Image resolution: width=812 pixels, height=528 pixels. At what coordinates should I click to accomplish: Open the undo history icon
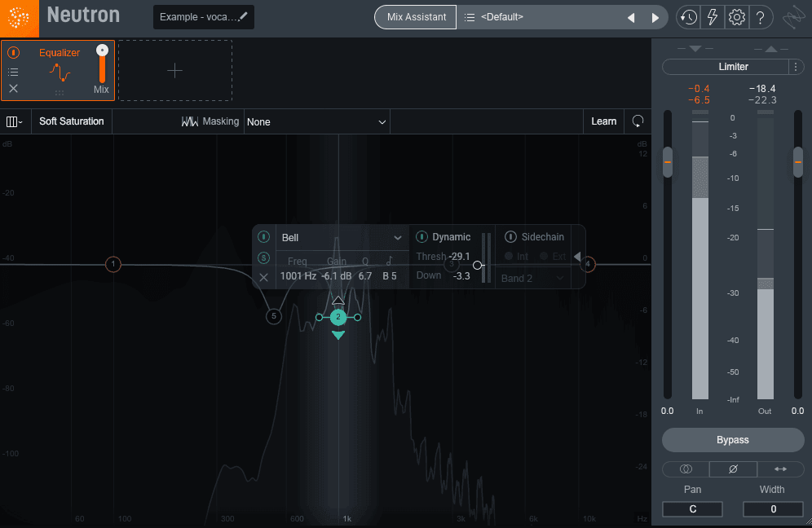click(x=688, y=17)
